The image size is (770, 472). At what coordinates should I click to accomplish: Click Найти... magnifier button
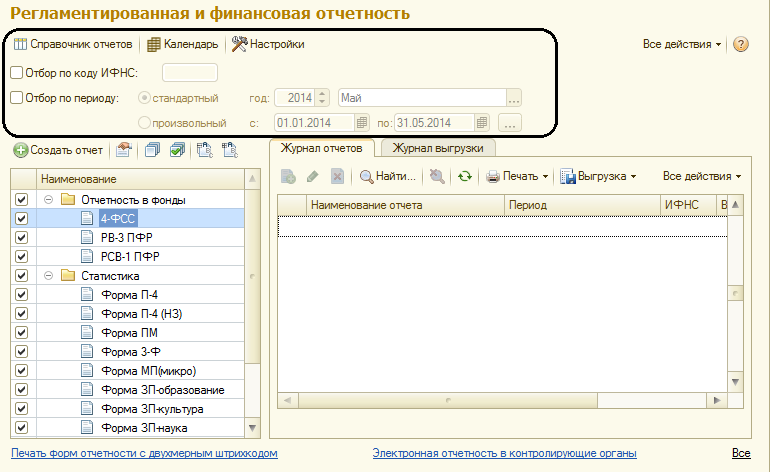pyautogui.click(x=388, y=176)
